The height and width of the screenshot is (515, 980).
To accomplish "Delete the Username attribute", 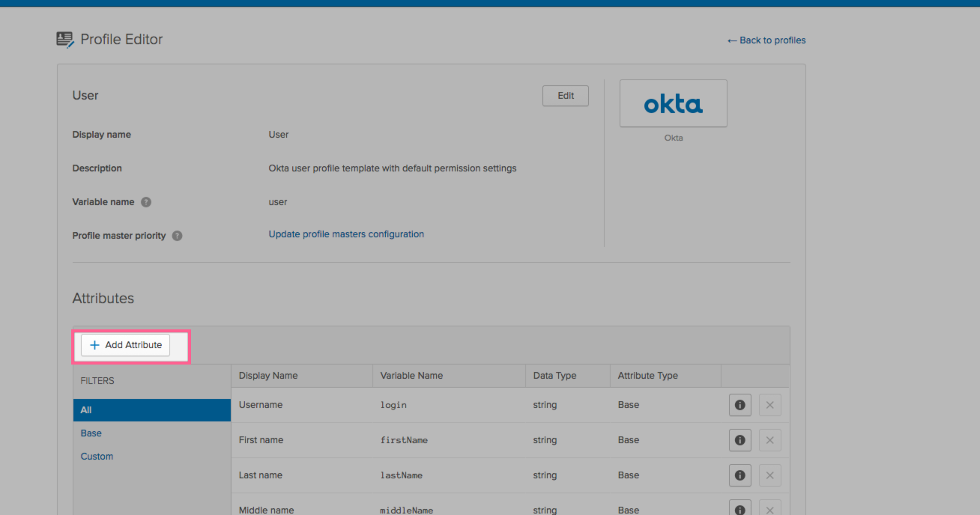I will (x=769, y=404).
